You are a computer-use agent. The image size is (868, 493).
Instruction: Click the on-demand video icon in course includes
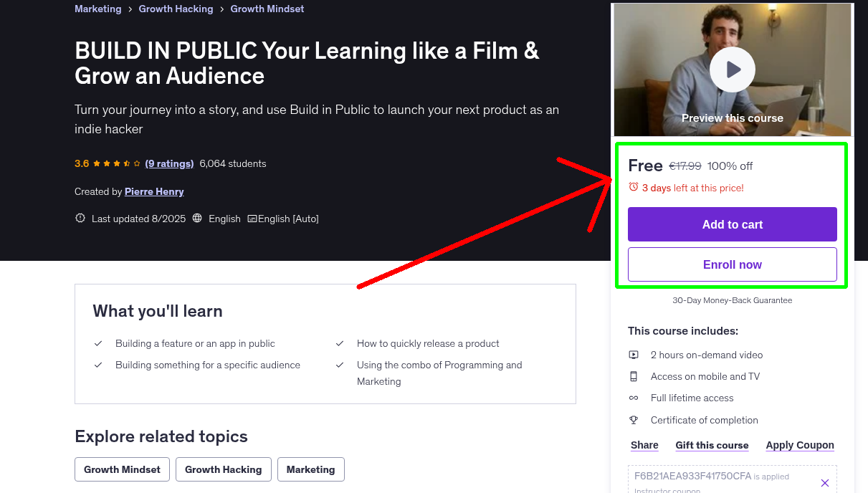634,354
